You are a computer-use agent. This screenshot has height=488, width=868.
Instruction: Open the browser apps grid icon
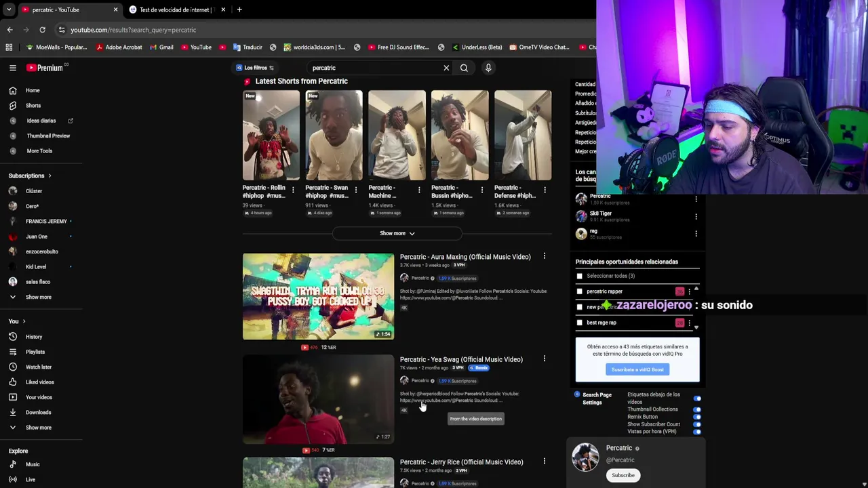[9, 47]
